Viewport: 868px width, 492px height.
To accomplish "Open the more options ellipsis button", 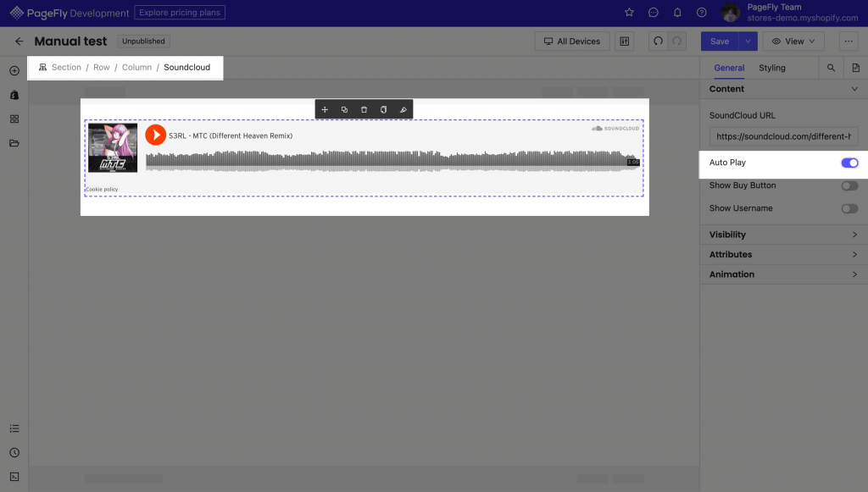I will [848, 41].
